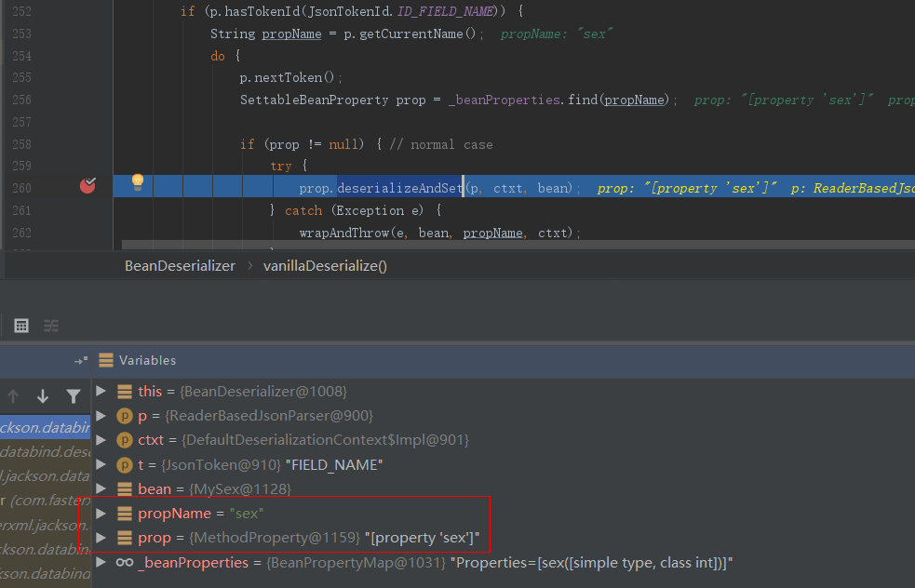This screenshot has width=915, height=588.
Task: Click the breakpoint marker on line 260
Action: [87, 186]
